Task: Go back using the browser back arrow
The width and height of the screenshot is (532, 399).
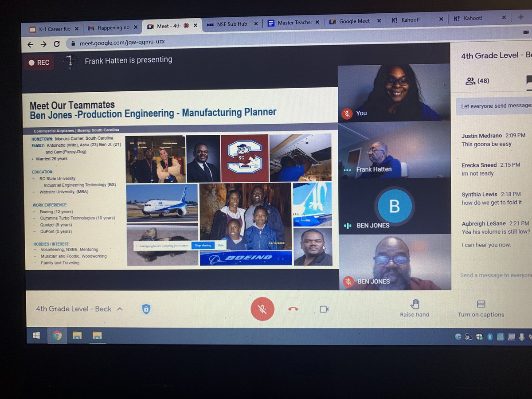Action: tap(30, 44)
